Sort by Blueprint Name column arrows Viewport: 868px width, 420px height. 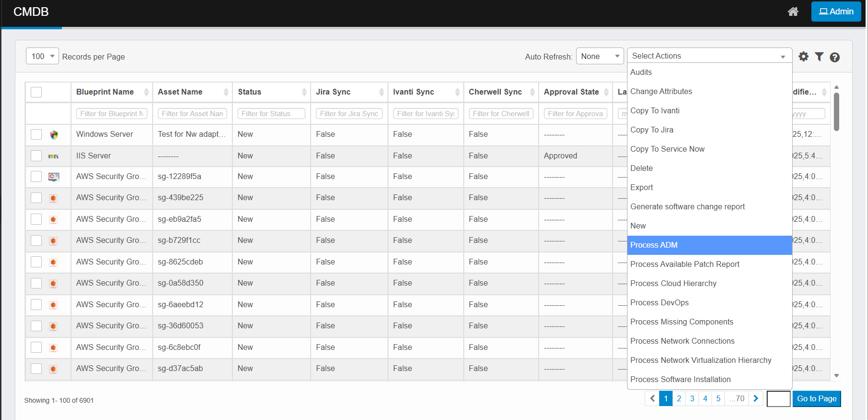pos(146,92)
